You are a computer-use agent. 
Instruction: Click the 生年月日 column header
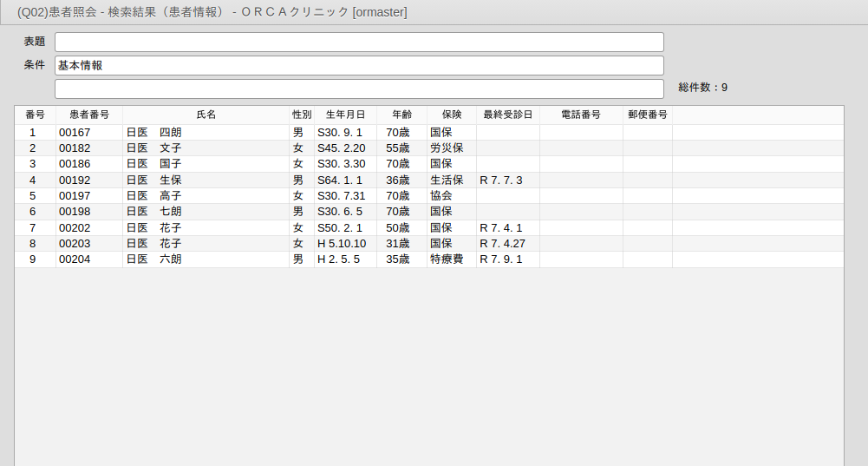point(345,115)
